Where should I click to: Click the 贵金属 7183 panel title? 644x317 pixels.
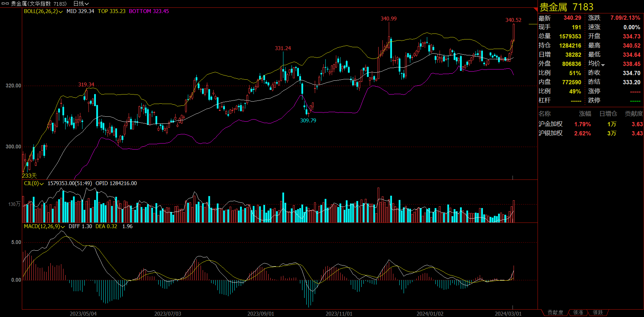566,7
